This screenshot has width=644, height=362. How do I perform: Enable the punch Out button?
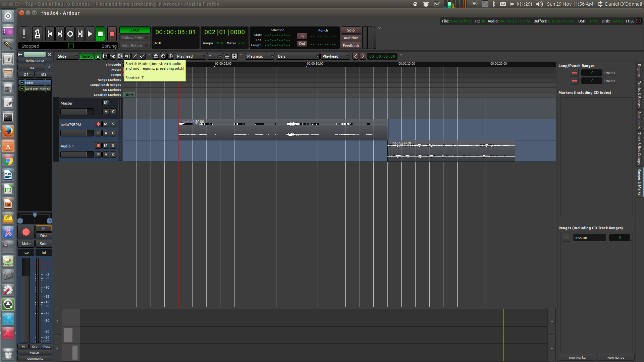[x=302, y=44]
